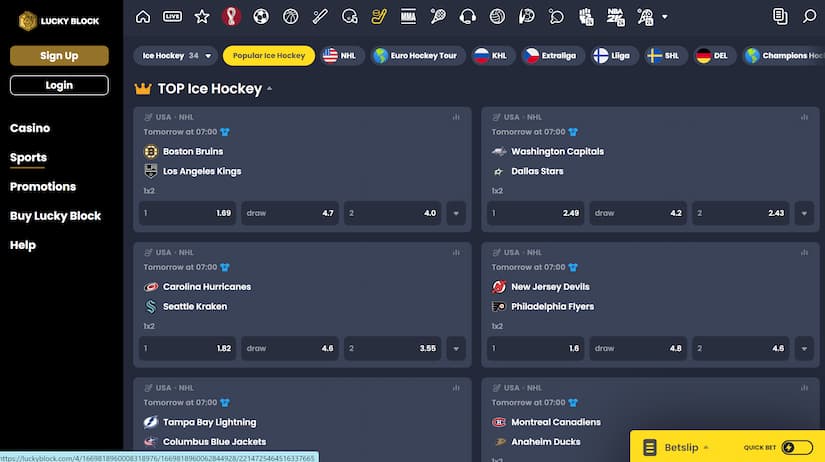Bet on Carolina Hurricanes at 1.82

(x=187, y=348)
